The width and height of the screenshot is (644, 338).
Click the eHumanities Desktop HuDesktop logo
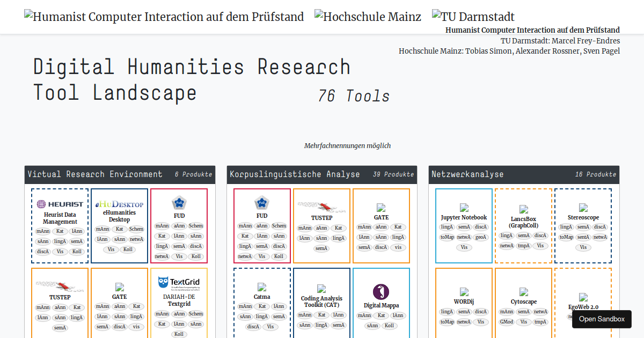pyautogui.click(x=119, y=204)
